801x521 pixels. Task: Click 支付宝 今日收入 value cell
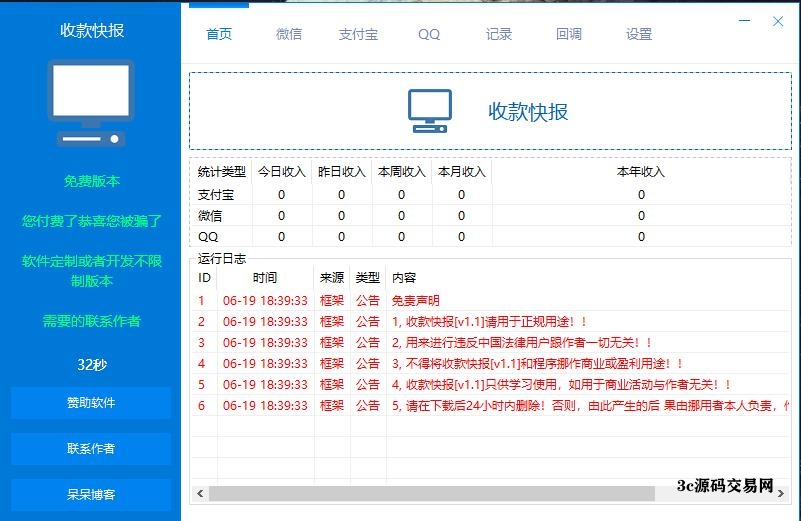pyautogui.click(x=281, y=195)
